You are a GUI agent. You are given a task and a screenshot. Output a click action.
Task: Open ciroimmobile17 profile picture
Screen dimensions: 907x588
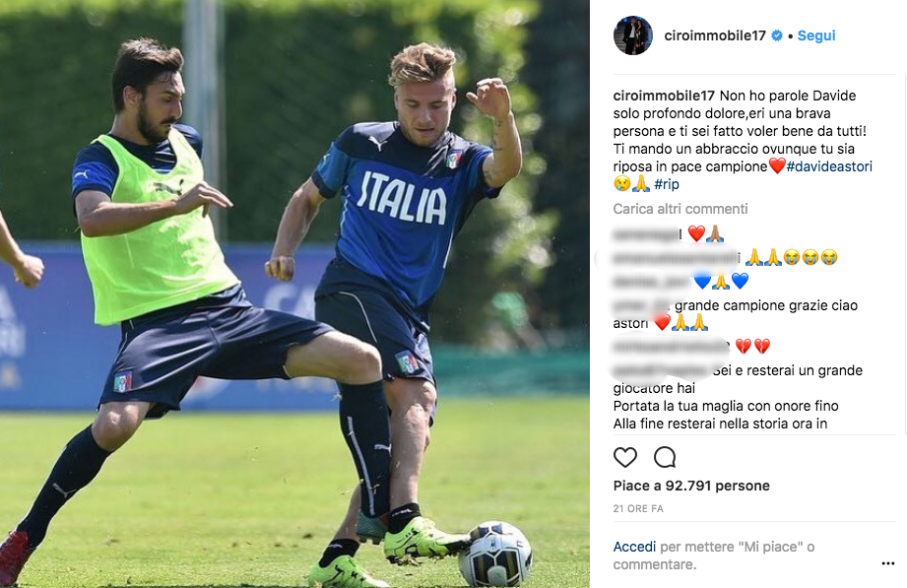[x=632, y=35]
